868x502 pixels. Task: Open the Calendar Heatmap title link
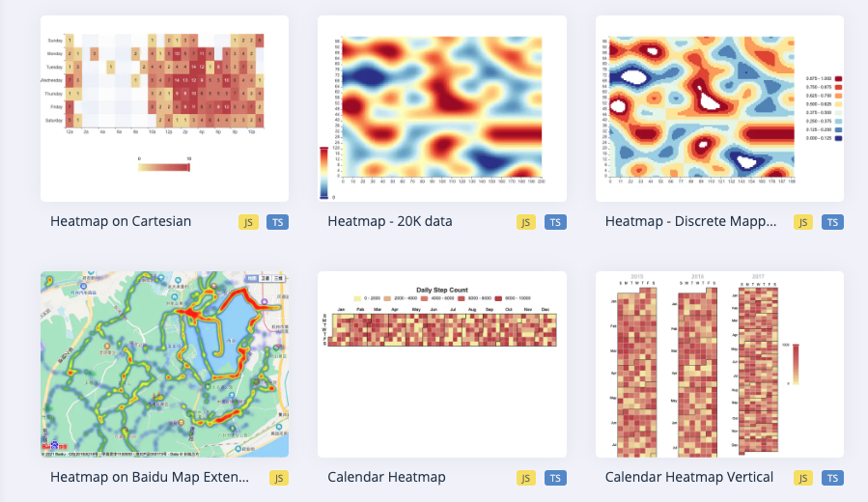(x=386, y=477)
